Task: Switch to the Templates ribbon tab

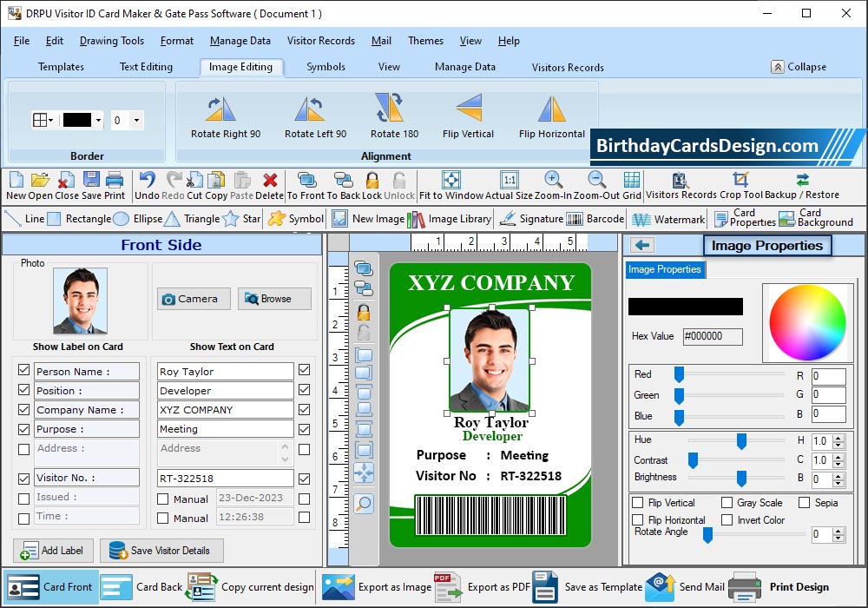Action: point(61,67)
